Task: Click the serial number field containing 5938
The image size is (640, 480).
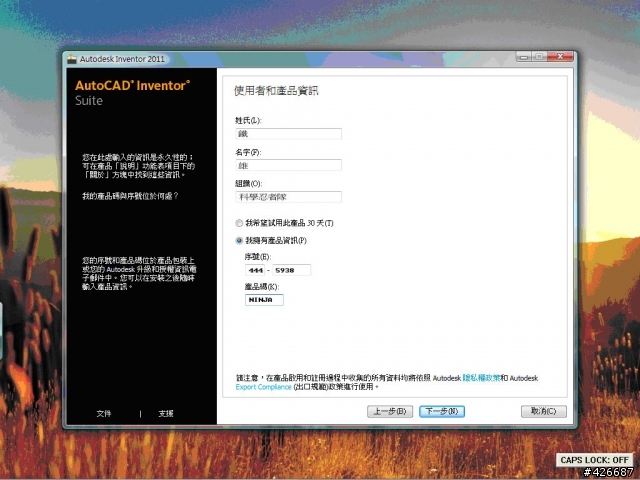Action: 291,270
